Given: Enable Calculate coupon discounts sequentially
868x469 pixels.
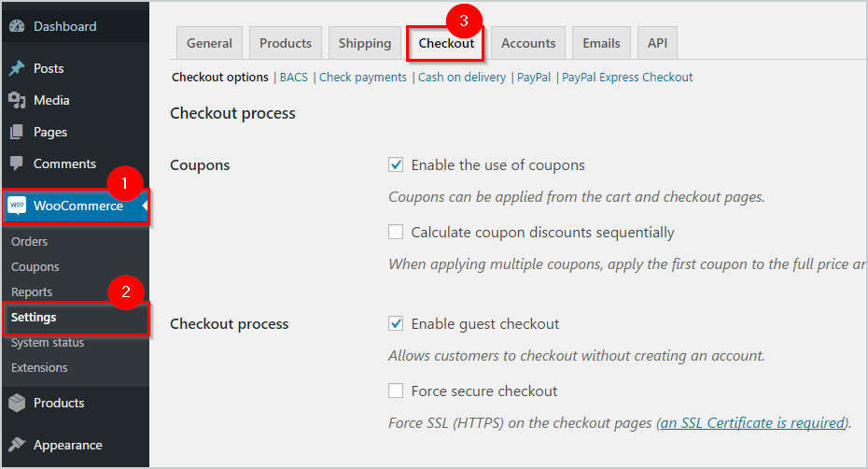Looking at the screenshot, I should 396,232.
